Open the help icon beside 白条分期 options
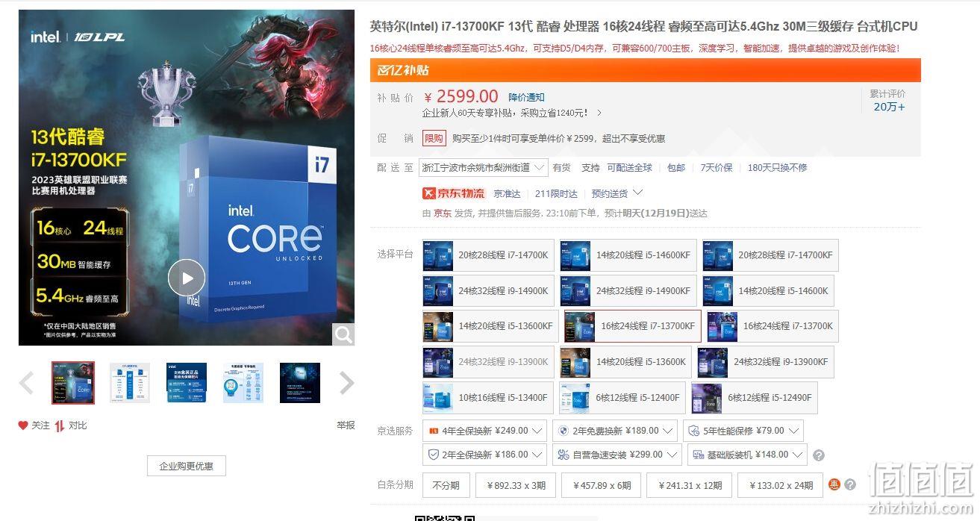 point(850,484)
